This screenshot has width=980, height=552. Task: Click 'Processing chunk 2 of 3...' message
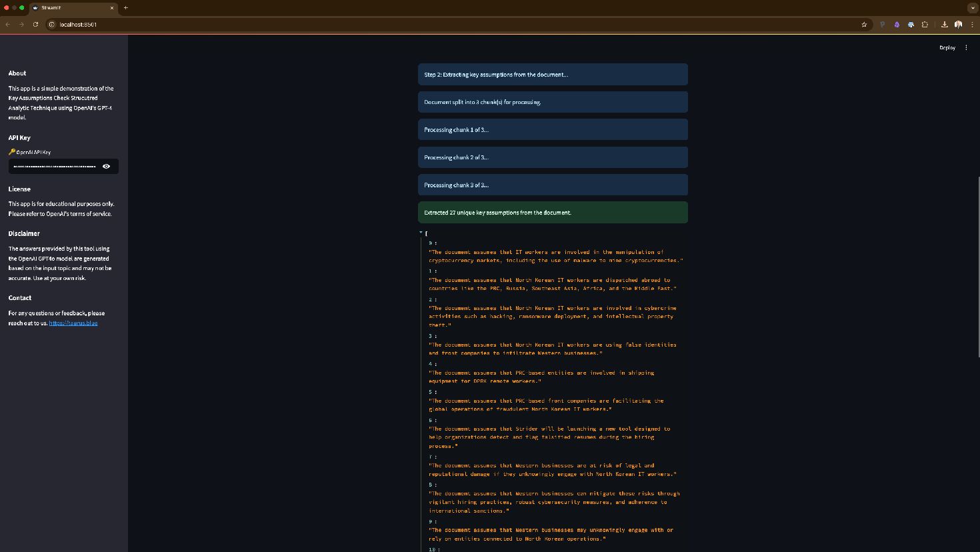click(x=553, y=157)
